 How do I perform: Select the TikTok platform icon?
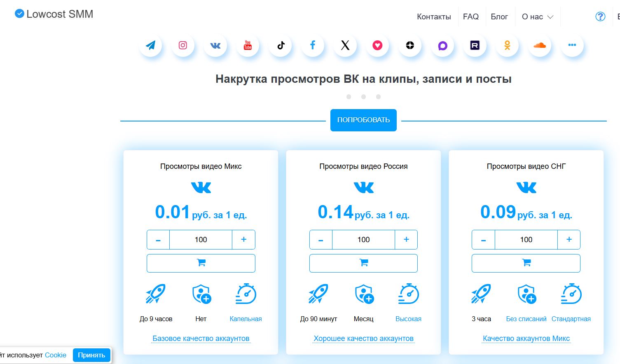tap(280, 45)
